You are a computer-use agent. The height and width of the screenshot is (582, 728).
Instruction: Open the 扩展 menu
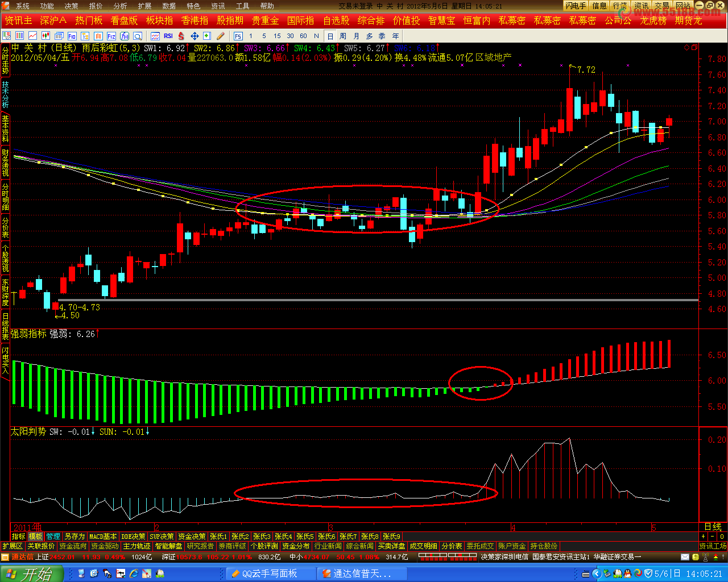[x=144, y=6]
